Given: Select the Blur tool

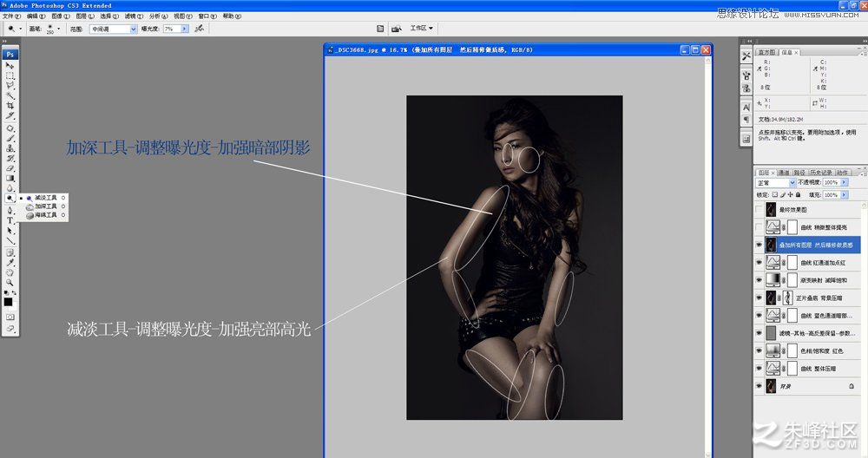Looking at the screenshot, I should click(x=10, y=188).
